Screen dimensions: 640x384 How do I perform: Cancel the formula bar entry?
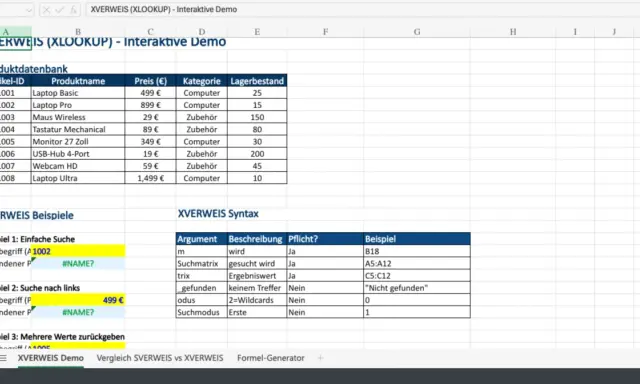tap(47, 10)
